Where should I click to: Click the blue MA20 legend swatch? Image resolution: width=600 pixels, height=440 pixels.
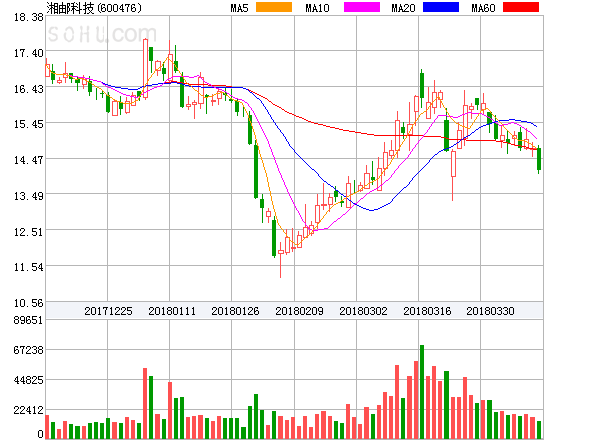pyautogui.click(x=441, y=7)
